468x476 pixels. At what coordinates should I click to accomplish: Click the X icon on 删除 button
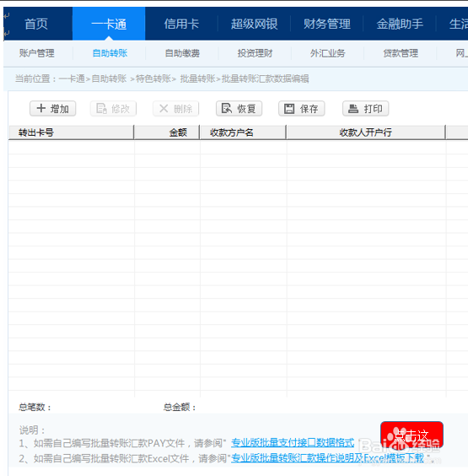coord(164,108)
